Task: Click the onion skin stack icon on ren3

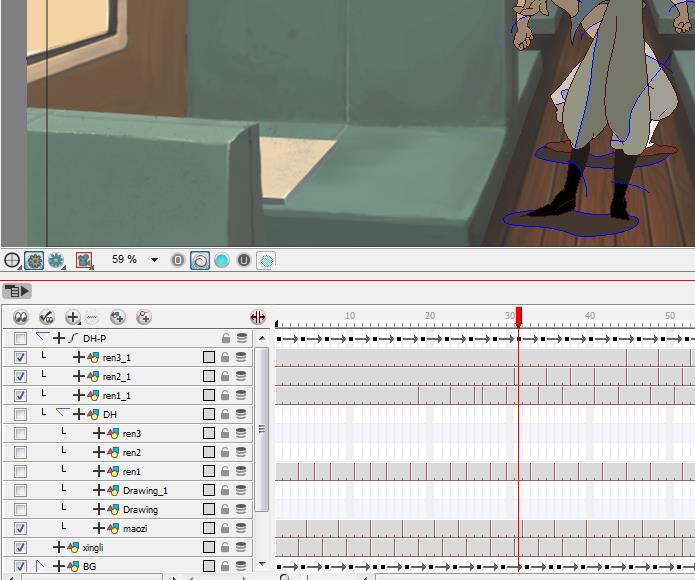Action: 241,433
